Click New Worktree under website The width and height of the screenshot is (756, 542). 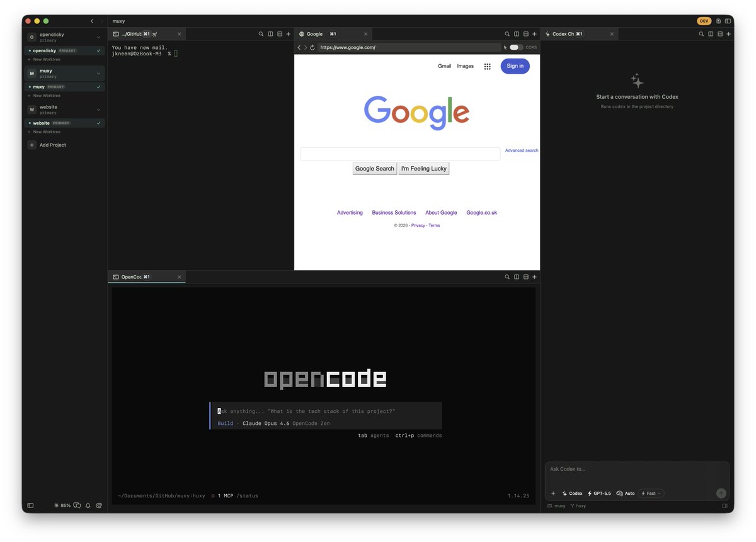tap(44, 132)
